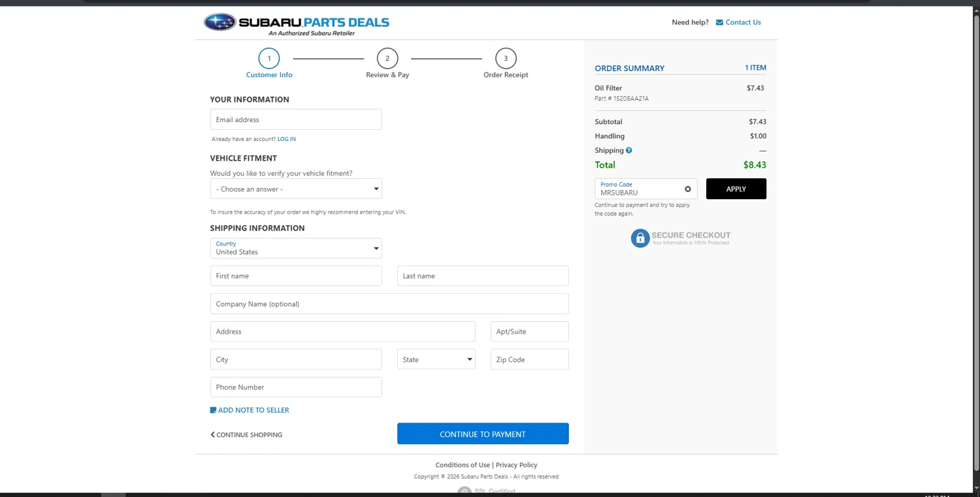Click the Phone Number field
This screenshot has width=980, height=497.
coord(296,387)
